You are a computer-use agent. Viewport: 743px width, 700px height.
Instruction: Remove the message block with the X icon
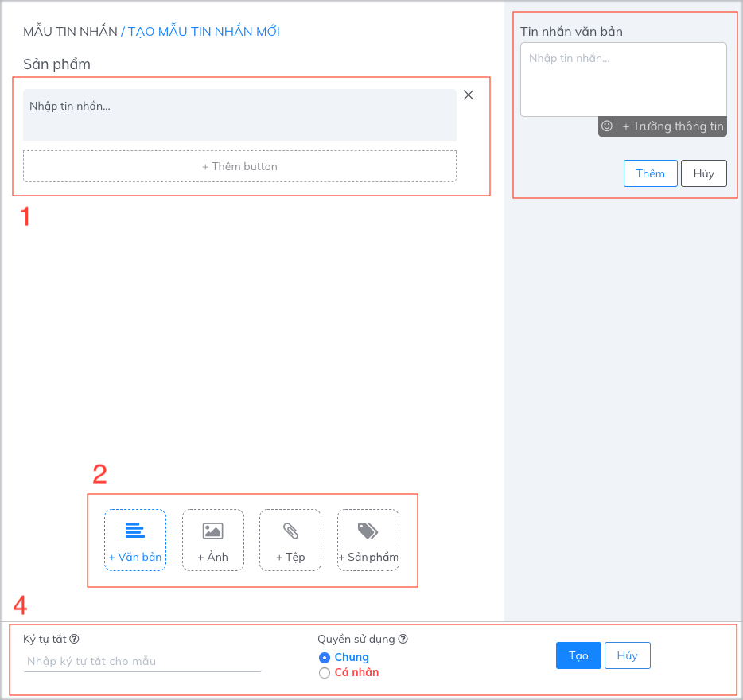(469, 95)
